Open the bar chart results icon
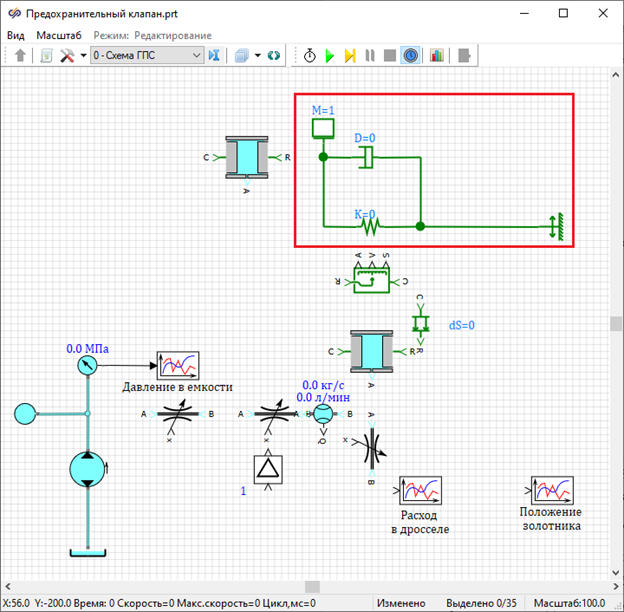Image resolution: width=624 pixels, height=612 pixels. pos(437,56)
